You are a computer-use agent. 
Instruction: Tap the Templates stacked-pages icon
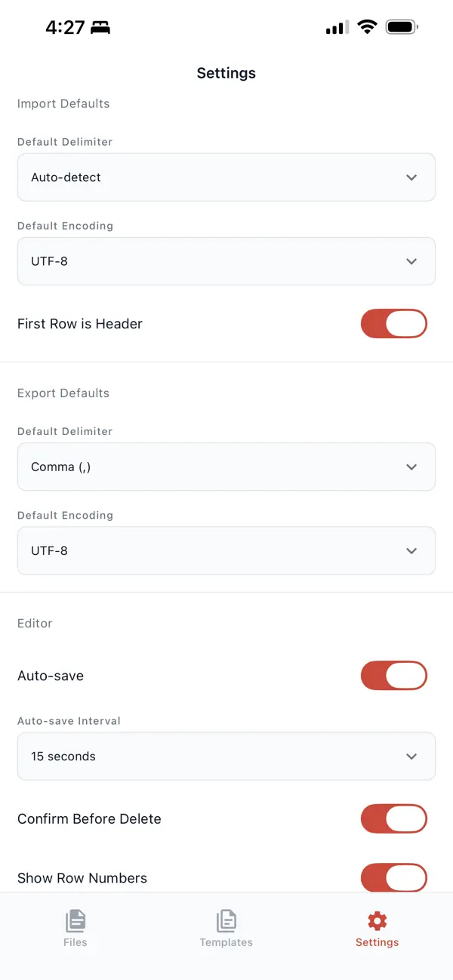tap(226, 920)
